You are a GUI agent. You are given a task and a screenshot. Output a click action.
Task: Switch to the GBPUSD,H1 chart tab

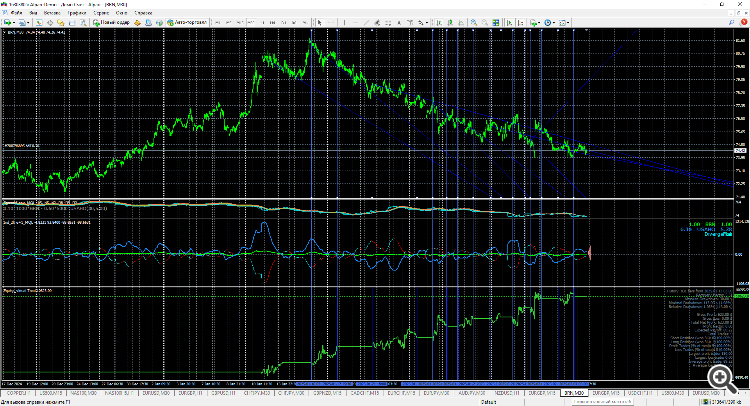pyautogui.click(x=223, y=393)
